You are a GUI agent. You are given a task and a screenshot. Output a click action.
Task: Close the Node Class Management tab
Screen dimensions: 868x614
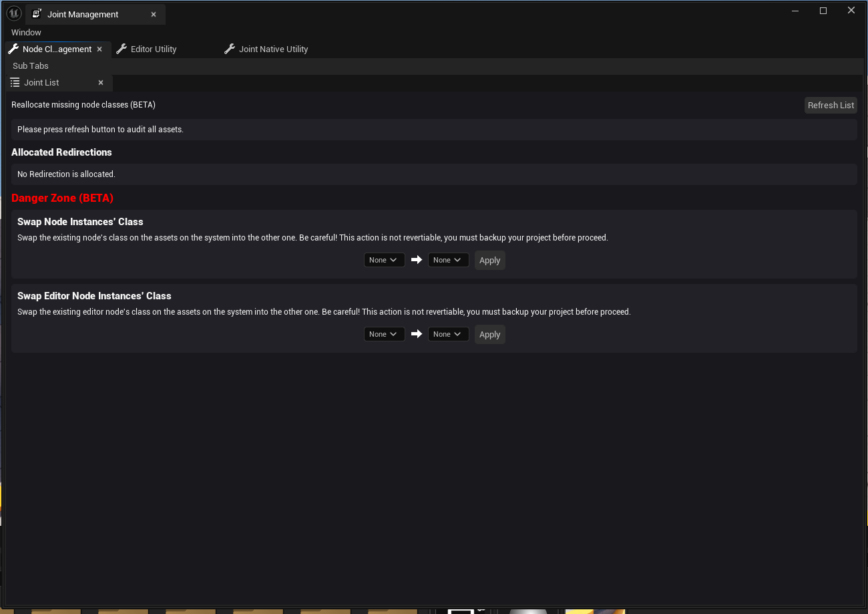(99, 49)
